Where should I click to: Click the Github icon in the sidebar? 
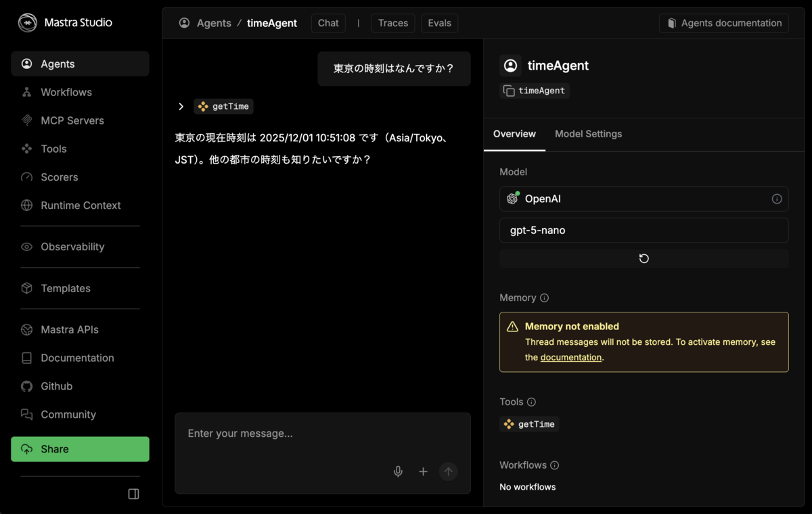[x=27, y=386]
